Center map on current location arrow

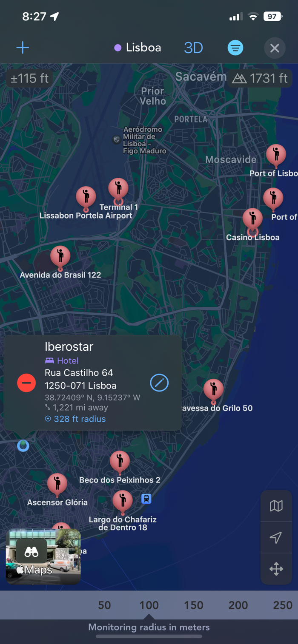coord(276,537)
